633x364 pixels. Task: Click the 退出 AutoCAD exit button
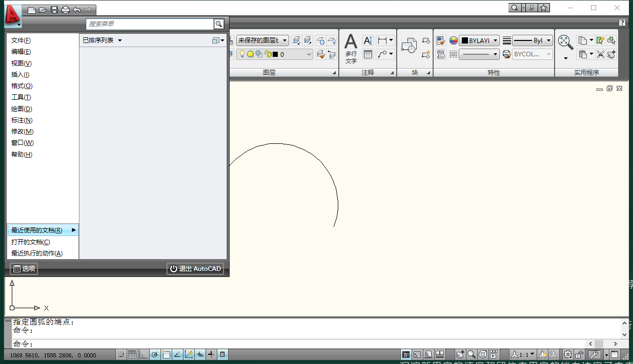click(195, 269)
